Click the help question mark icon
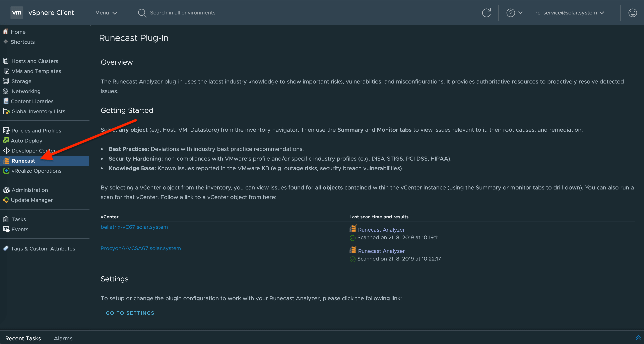Screen dimensions: 644x344 click(x=511, y=13)
